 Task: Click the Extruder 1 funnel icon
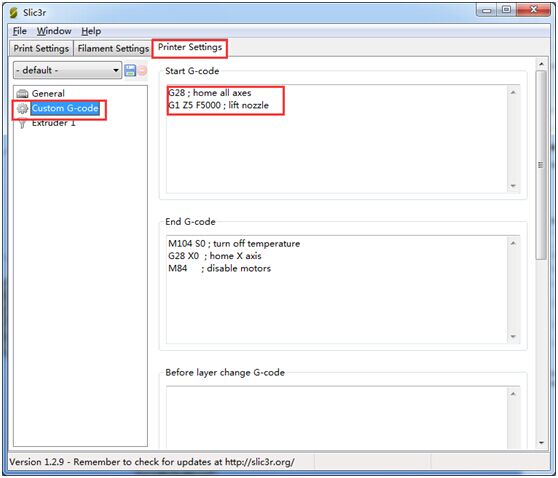22,123
